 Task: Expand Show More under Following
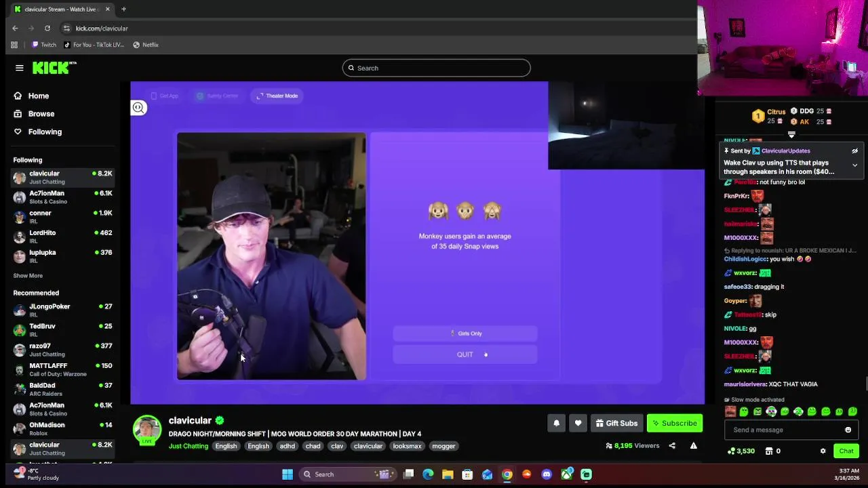coord(28,276)
